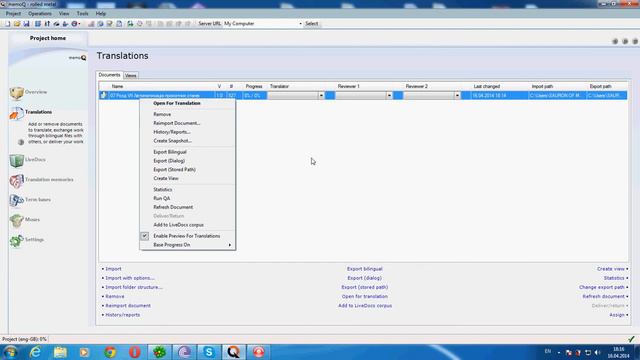Click the Assign link

[617, 315]
